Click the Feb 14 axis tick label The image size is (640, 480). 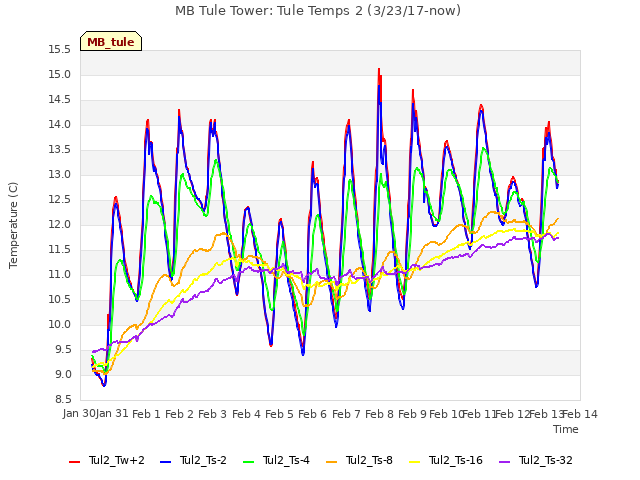click(580, 414)
